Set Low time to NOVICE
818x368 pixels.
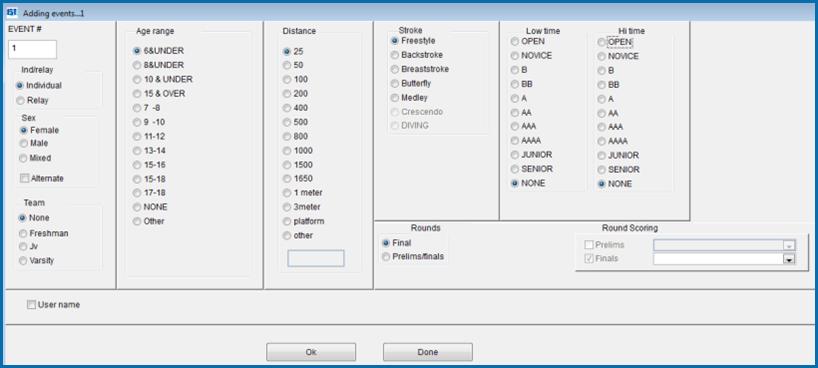(532, 55)
